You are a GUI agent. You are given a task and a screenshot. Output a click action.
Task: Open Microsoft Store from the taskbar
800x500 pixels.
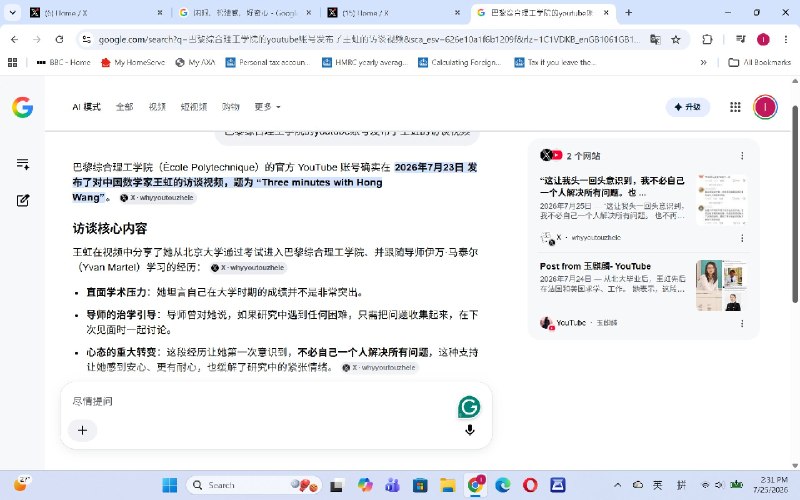[420, 485]
